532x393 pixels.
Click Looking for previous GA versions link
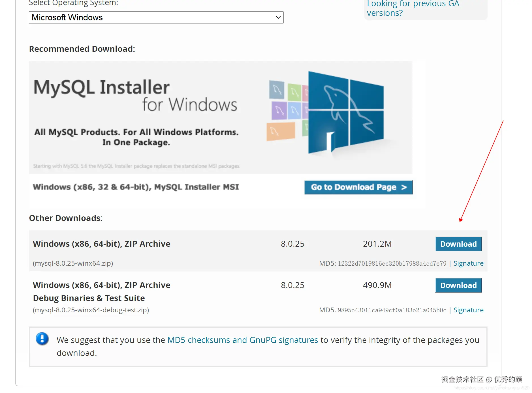[413, 8]
